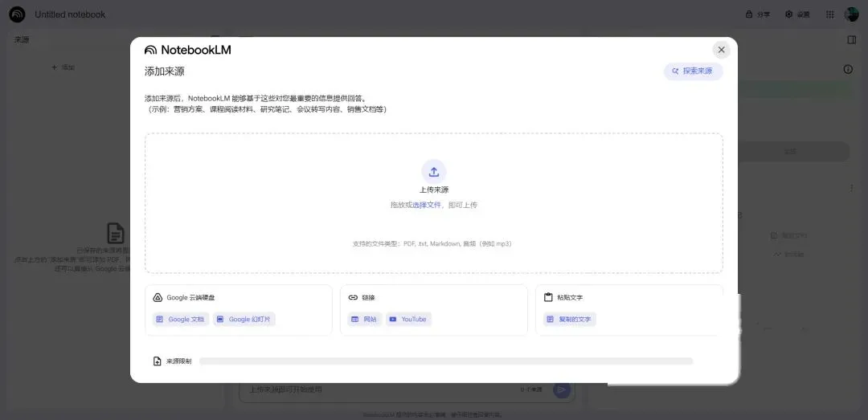
Task: Click the 链接 chain icon
Action: click(x=353, y=297)
